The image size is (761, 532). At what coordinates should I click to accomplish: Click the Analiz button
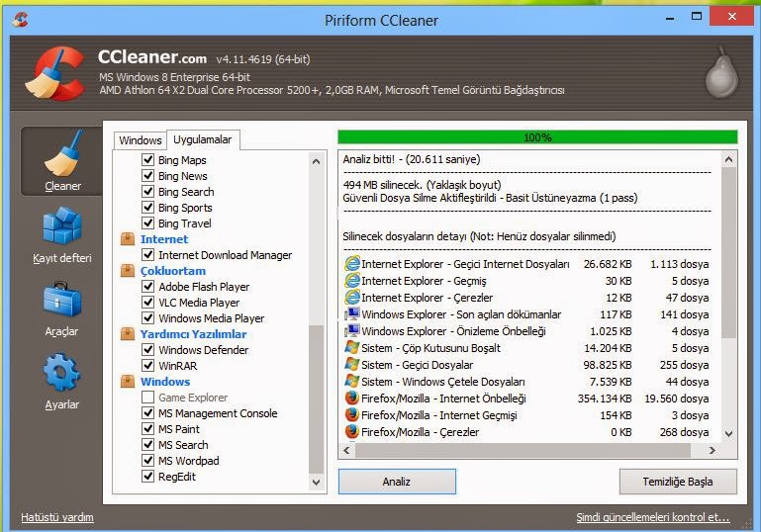click(x=397, y=482)
